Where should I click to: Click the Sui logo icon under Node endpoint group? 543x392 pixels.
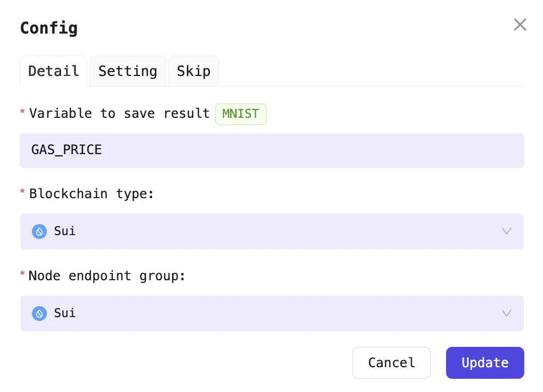coord(39,313)
